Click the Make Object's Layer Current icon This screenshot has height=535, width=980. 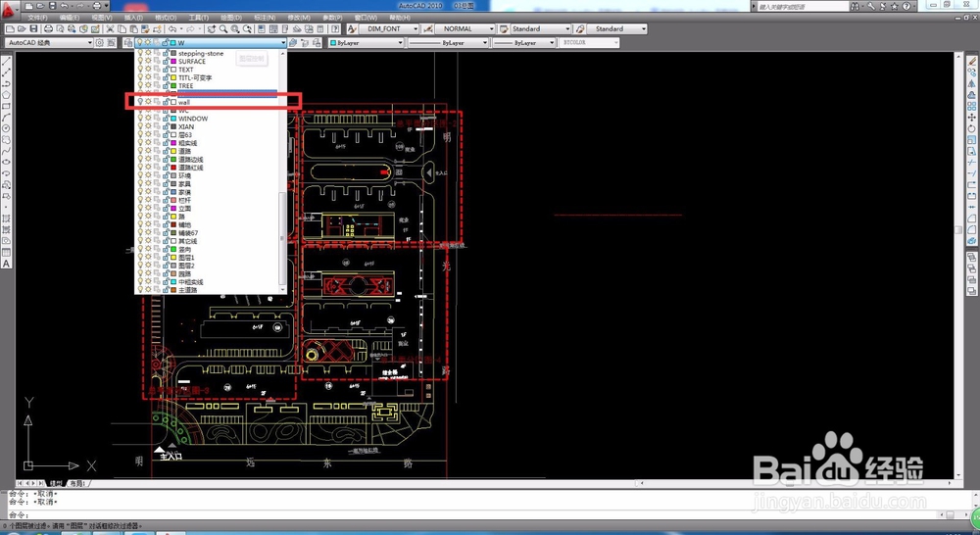click(294, 42)
